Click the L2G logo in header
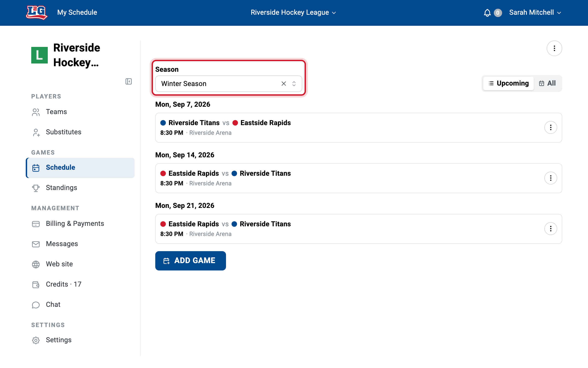This screenshot has height=368, width=588. coord(37,12)
